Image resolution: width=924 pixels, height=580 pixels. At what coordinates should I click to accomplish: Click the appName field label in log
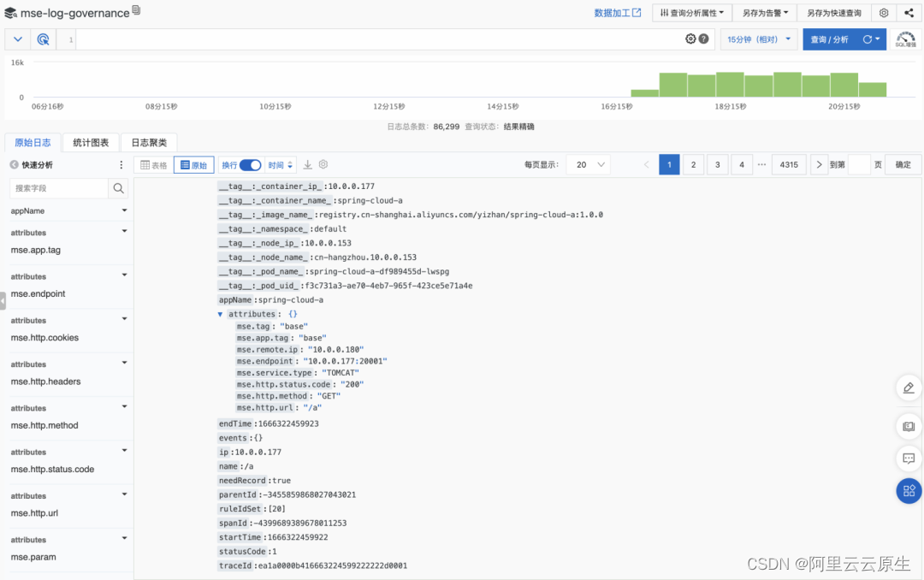pos(235,300)
